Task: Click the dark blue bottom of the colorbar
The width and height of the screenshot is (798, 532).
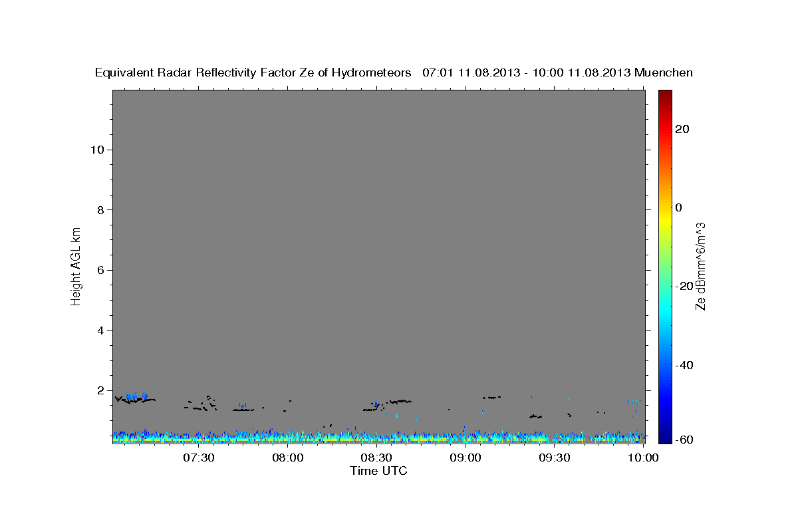Action: click(x=664, y=439)
